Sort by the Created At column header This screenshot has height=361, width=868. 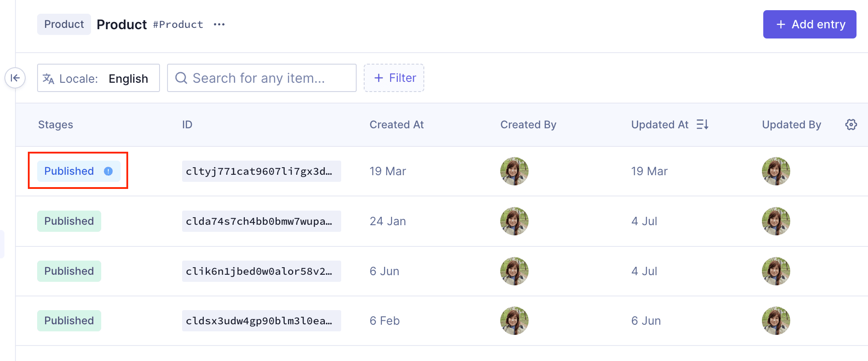pos(396,125)
